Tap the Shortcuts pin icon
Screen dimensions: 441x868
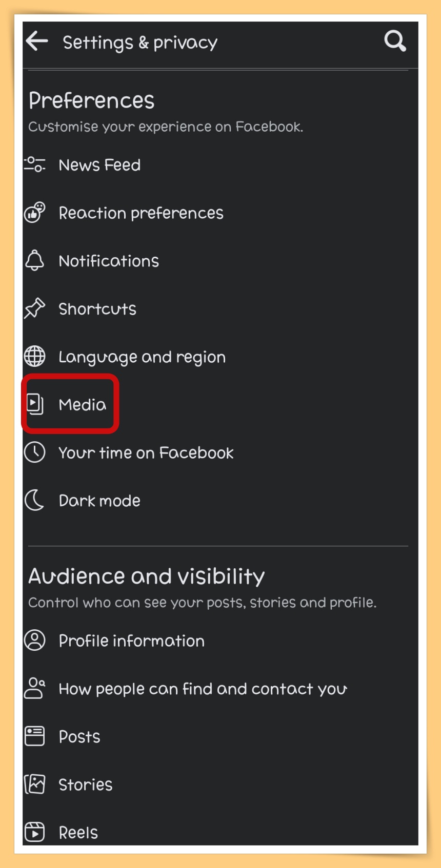pos(34,308)
